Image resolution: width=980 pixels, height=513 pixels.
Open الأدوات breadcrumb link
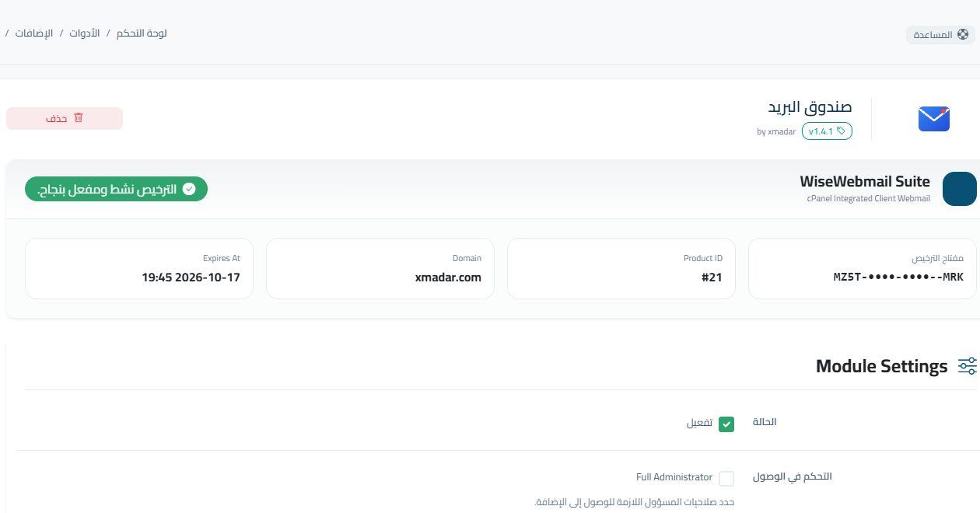pos(84,33)
